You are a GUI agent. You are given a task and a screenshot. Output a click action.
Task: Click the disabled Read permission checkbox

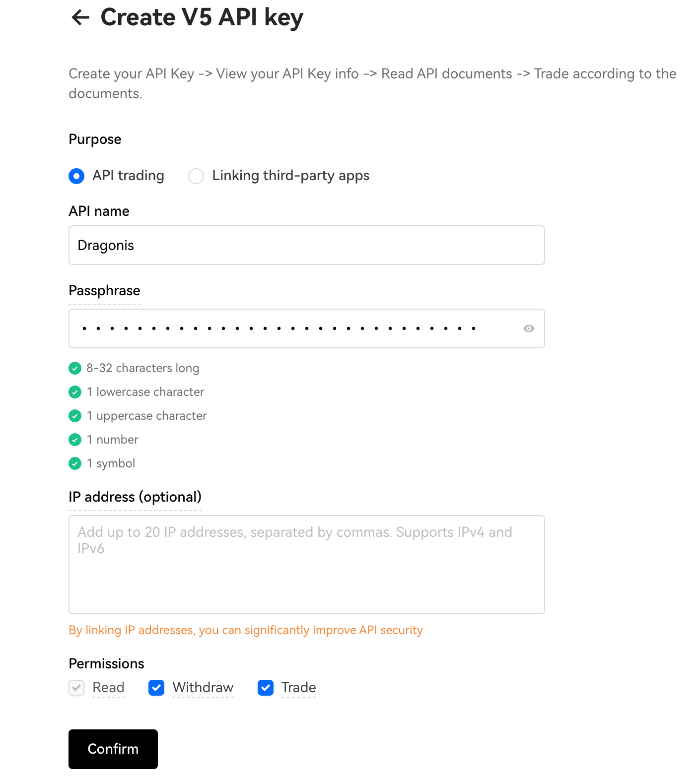click(x=76, y=688)
